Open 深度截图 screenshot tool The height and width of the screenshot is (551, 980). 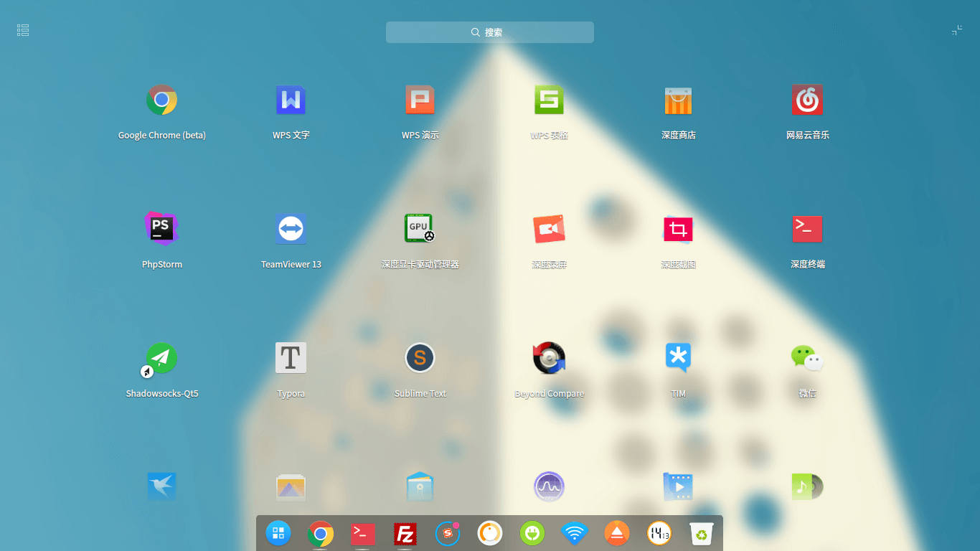(x=679, y=230)
